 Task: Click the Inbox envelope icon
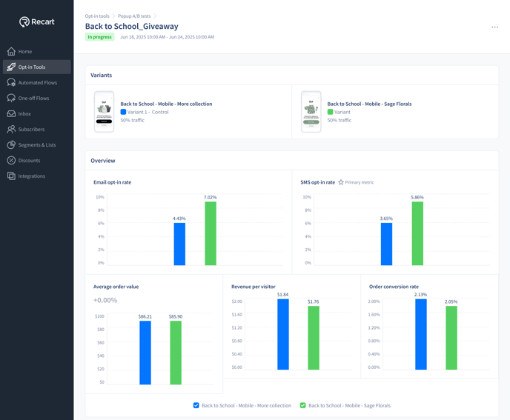pyautogui.click(x=11, y=114)
